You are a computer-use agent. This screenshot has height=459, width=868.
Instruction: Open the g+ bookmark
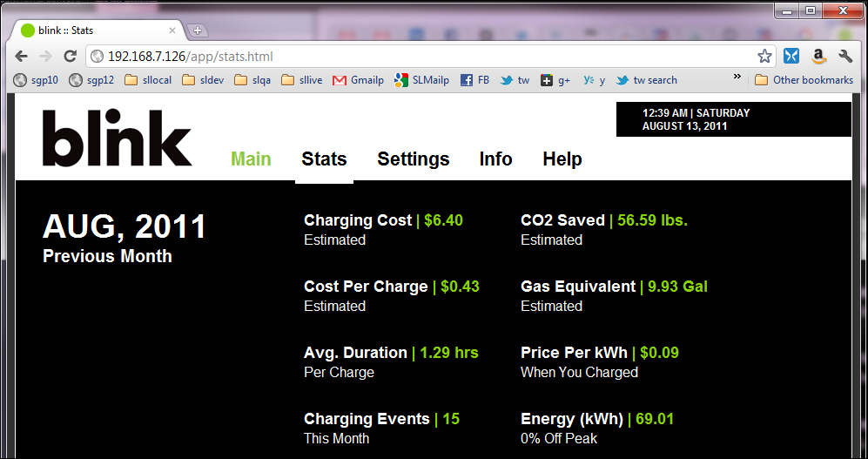pos(555,80)
